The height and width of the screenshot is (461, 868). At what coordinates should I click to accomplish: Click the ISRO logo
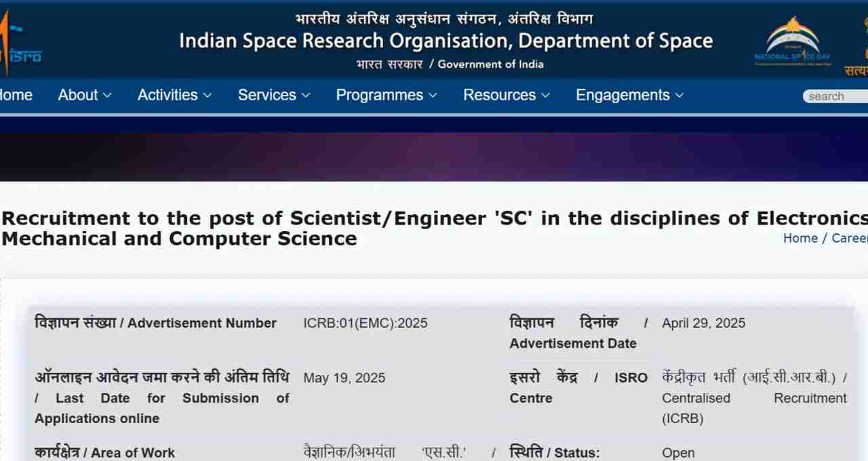tap(19, 41)
